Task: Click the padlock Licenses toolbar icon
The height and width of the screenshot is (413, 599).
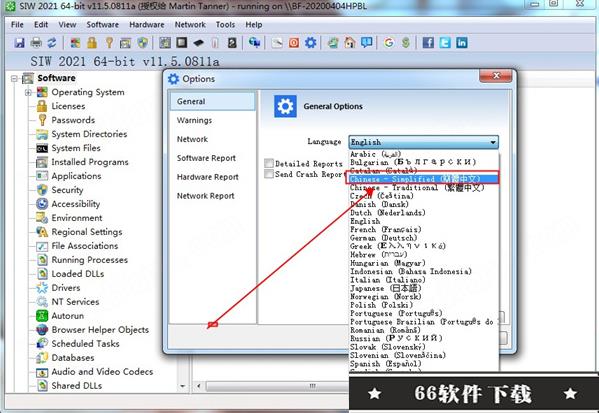Action: 92,42
